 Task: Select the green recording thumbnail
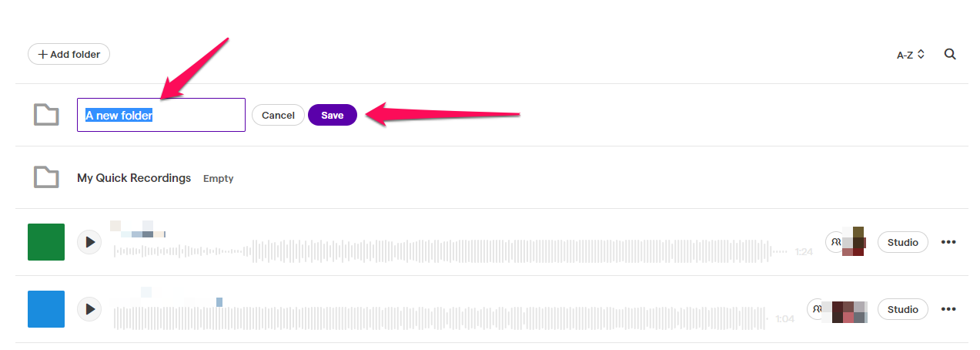[46, 242]
